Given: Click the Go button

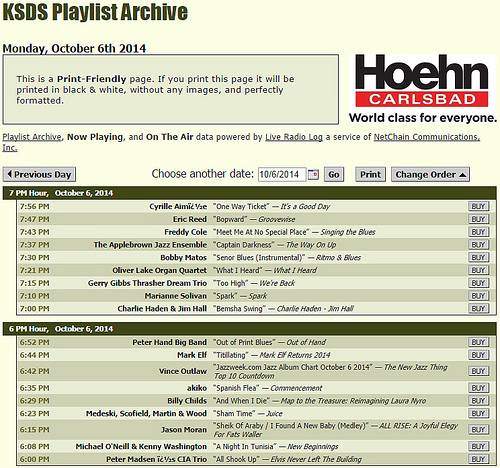Looking at the screenshot, I should coord(334,174).
